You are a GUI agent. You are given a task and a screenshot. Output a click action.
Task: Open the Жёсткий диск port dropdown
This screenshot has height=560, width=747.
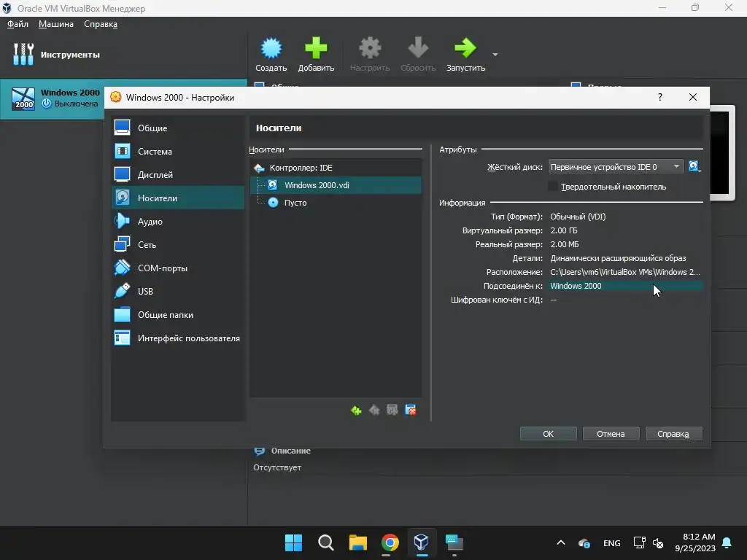616,167
